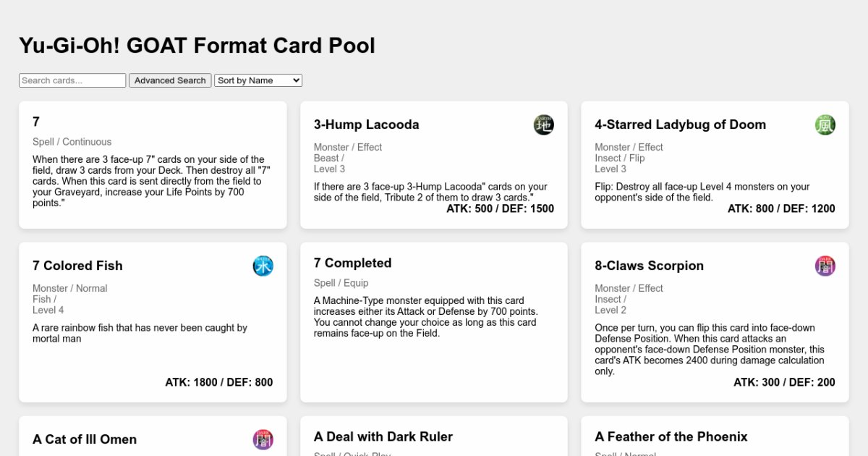Open the A Deal with Dark Ruler card

(383, 436)
